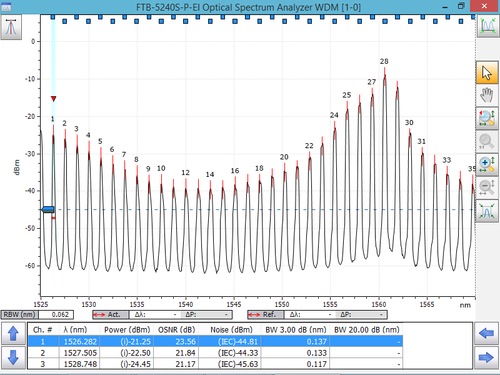Screen dimensions: 500x375
Task: Click the blue right arrow navigation button
Action: (486, 357)
